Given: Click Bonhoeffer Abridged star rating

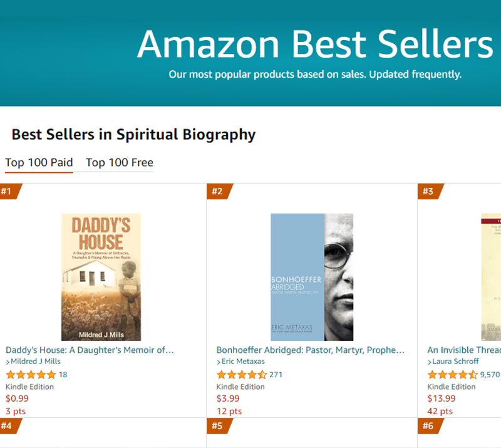Looking at the screenshot, I should point(242,375).
